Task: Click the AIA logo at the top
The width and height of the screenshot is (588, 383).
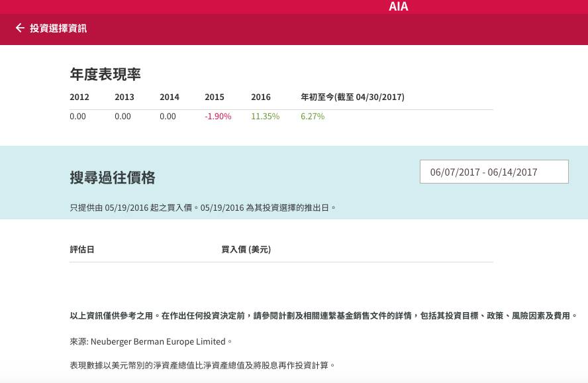Action: tap(399, 7)
